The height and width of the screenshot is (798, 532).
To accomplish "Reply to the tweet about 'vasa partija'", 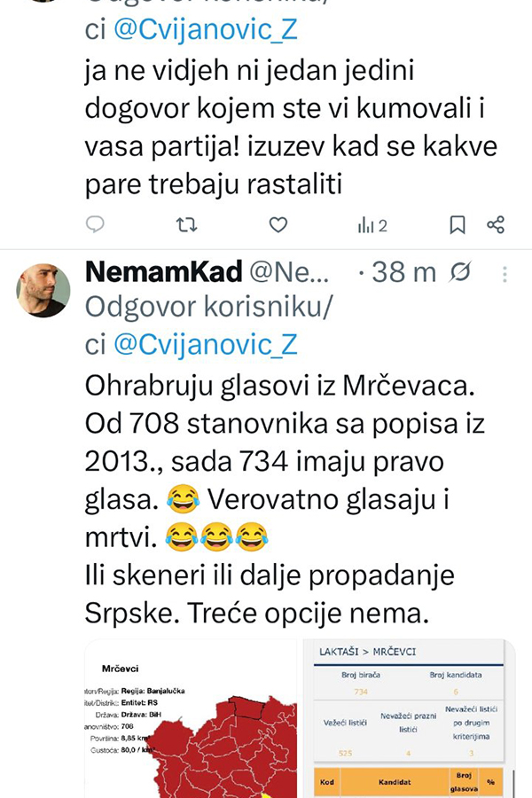I will click(x=96, y=225).
